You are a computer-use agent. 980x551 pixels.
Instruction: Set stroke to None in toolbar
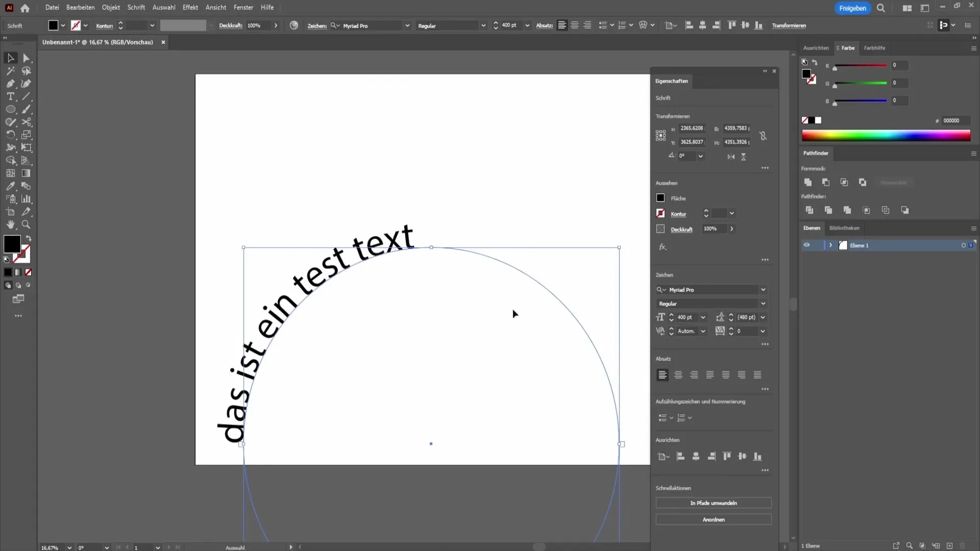coord(29,272)
